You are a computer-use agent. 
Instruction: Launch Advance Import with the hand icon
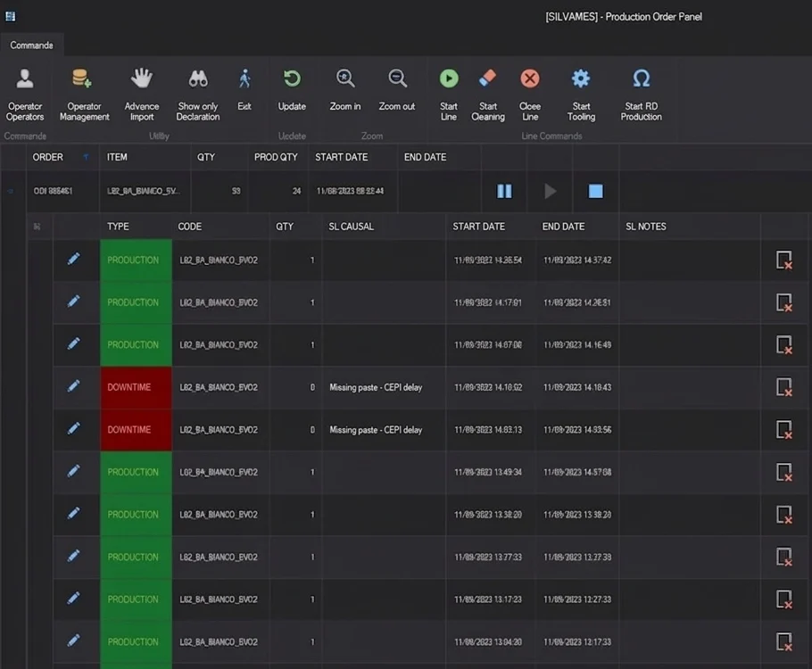[141, 95]
